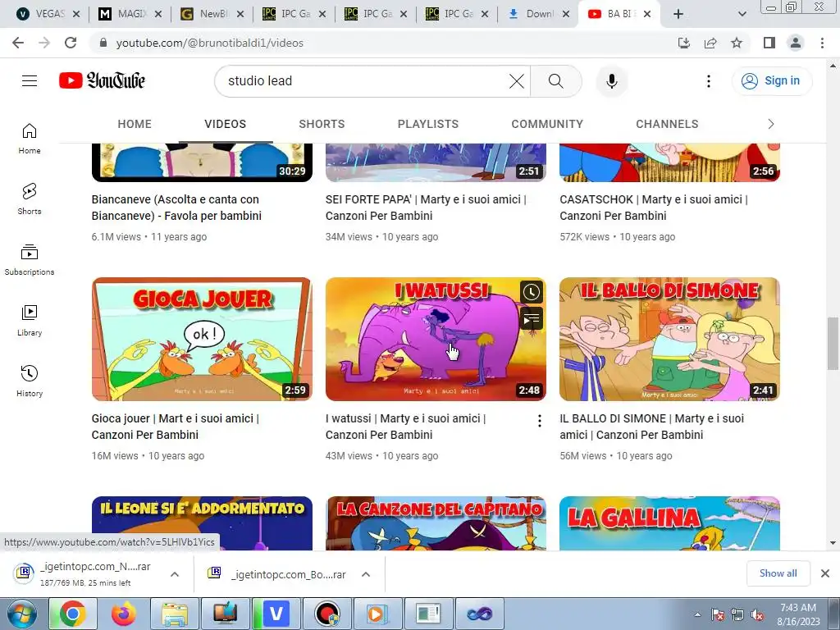
Task: Open more actions for I watussi video
Action: click(x=540, y=421)
